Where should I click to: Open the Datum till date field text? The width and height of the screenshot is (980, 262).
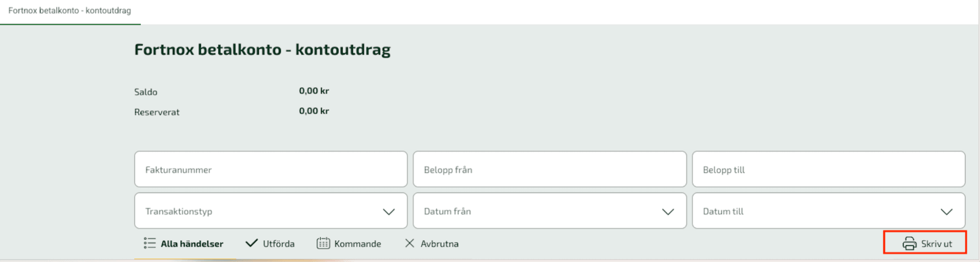[723, 212]
